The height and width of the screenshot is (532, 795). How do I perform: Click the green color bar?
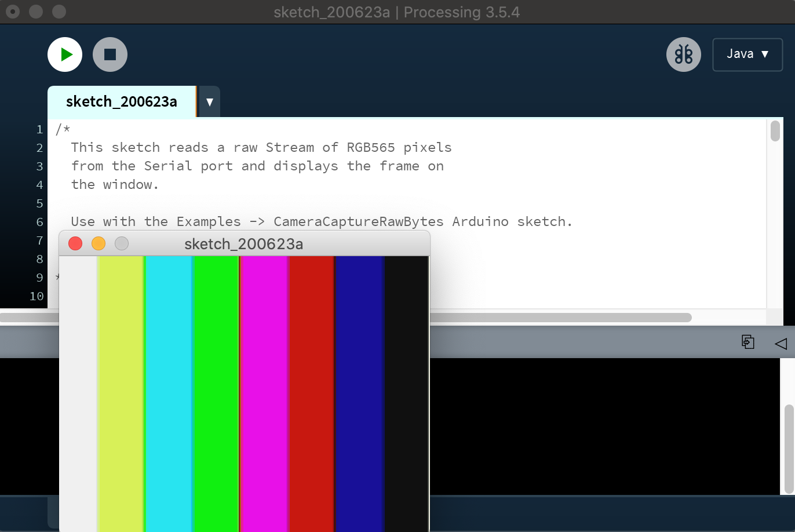[216, 394]
